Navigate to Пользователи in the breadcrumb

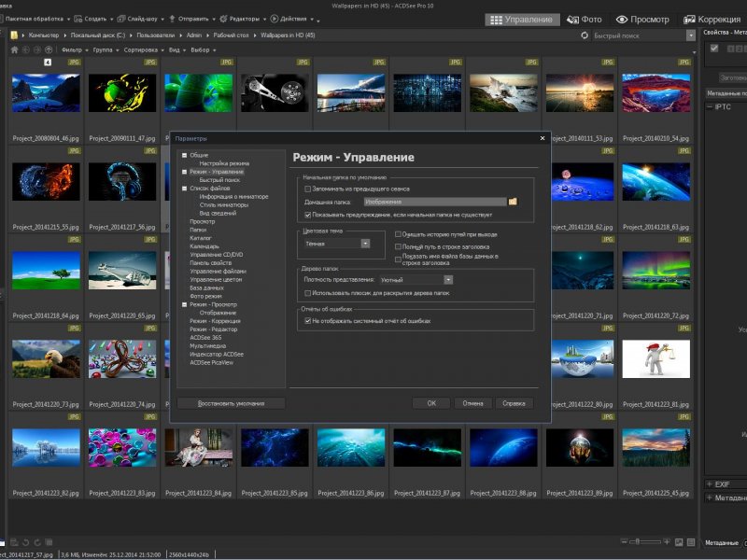coord(155,35)
